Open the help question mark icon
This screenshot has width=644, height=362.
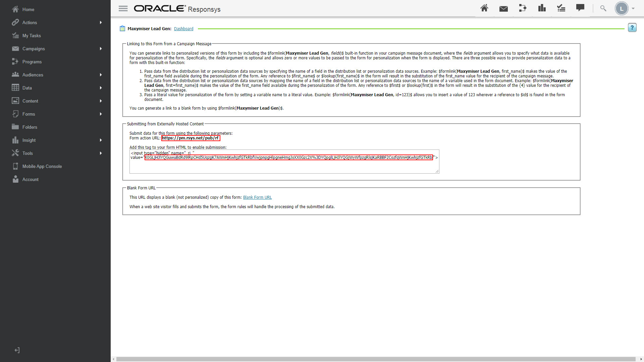(x=632, y=28)
